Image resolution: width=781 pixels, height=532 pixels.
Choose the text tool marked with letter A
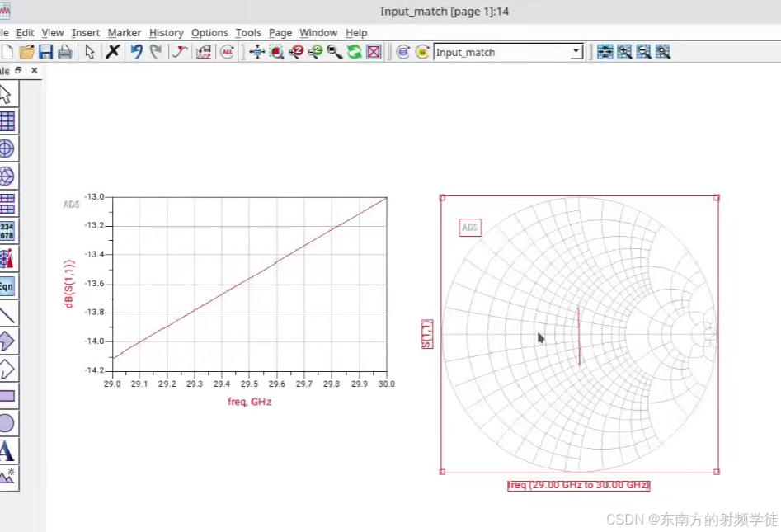click(7, 451)
